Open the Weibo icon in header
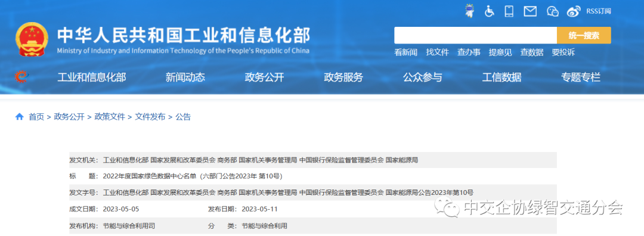Screen dimensions: 644x236 (574, 11)
